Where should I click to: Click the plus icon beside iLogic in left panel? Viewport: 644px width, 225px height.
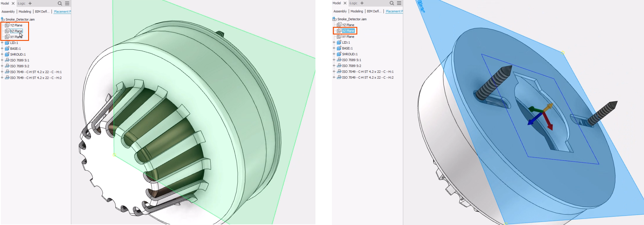(30, 3)
